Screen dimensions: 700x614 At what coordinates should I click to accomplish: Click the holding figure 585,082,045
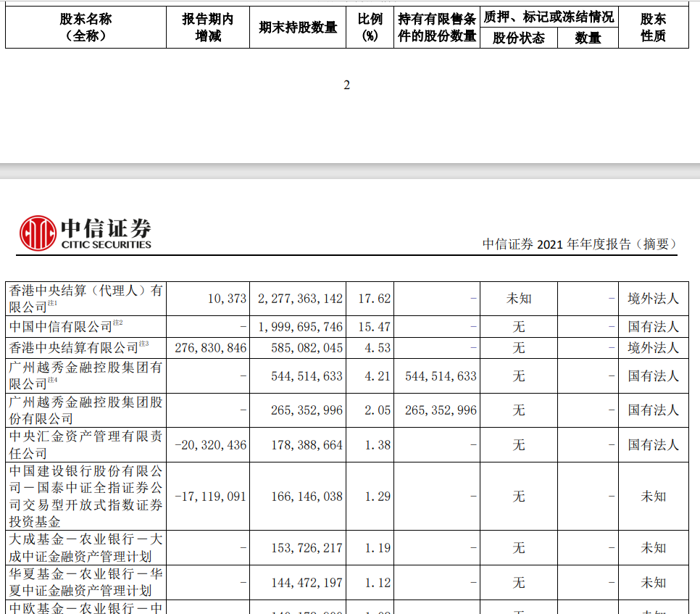click(307, 348)
